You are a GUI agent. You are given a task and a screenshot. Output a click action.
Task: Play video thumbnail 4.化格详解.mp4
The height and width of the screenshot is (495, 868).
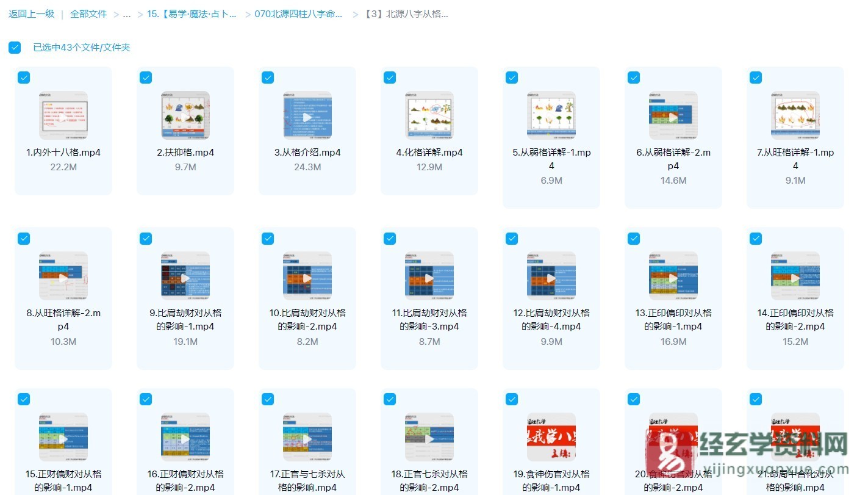(429, 115)
